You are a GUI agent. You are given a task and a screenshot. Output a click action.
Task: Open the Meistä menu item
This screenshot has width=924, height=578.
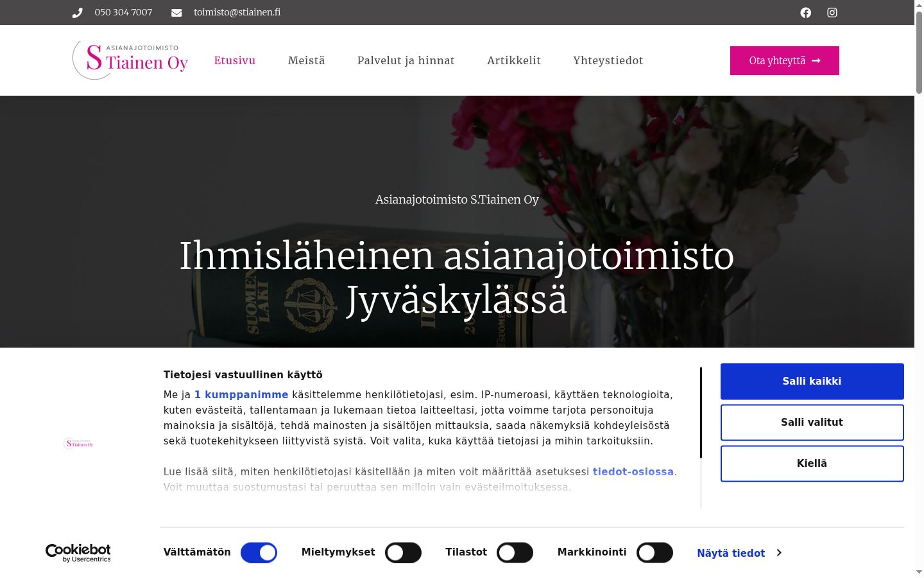tap(307, 60)
